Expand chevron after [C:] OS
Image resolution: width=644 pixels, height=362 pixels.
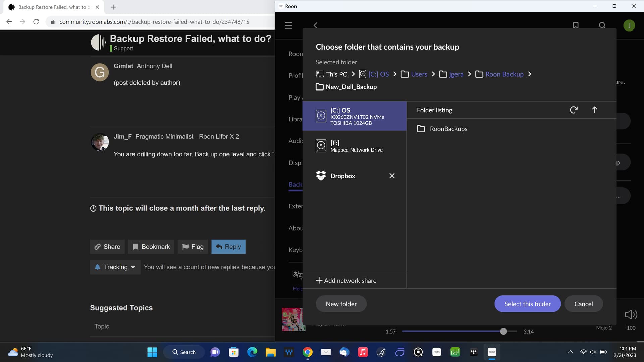(x=395, y=74)
